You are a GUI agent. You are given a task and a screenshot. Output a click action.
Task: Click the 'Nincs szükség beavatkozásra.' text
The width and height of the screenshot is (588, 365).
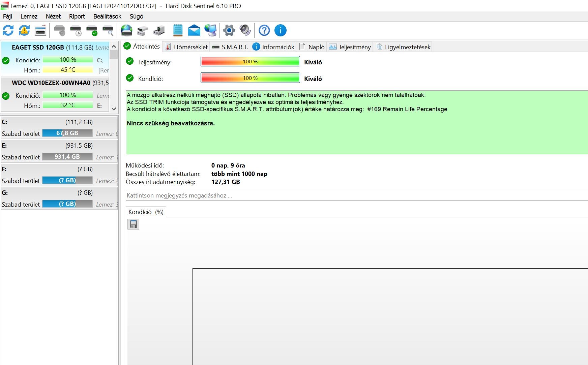click(171, 123)
